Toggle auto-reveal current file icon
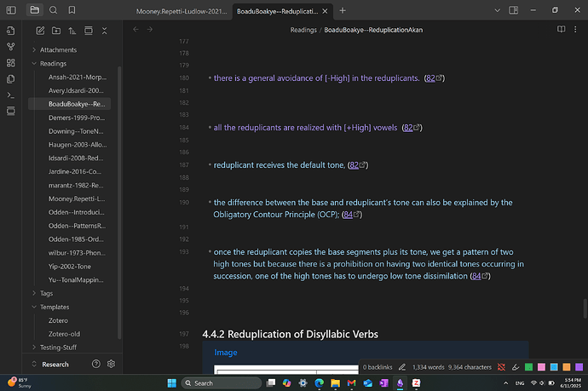 coord(88,31)
